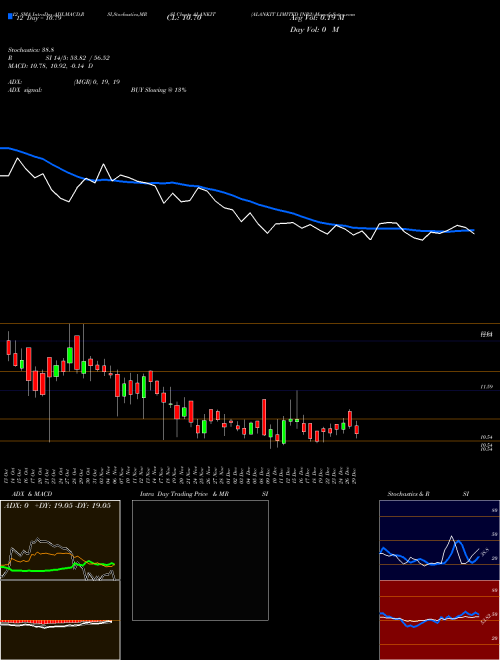Click the 'ADX & MACD' panel title
Image resolution: width=500 pixels, height=660 pixels.
coord(32,494)
